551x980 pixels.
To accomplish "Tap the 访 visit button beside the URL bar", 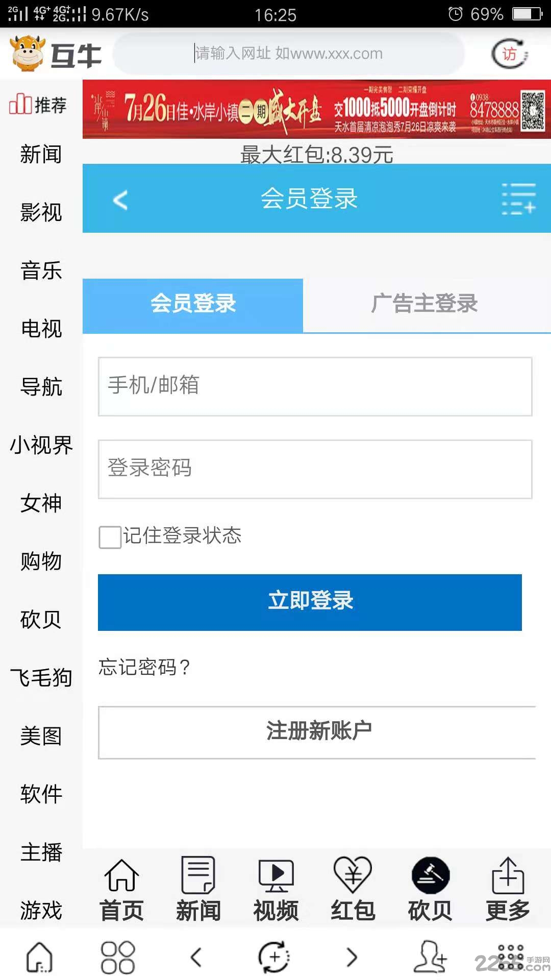I will click(x=509, y=54).
